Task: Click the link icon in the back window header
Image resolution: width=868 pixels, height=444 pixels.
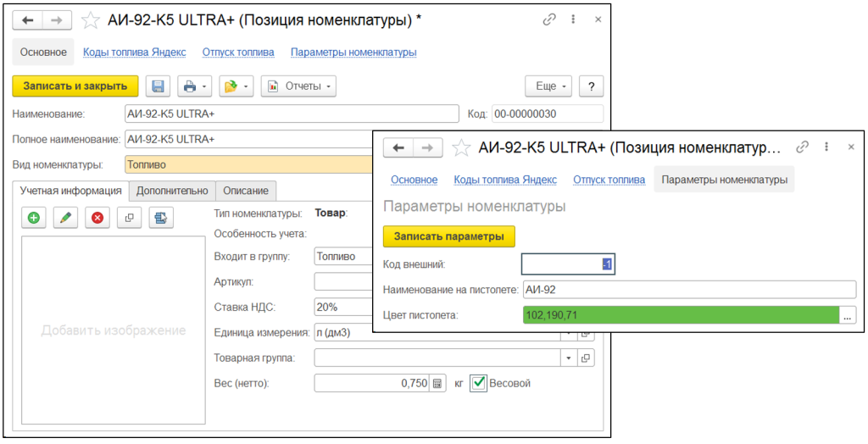Action: coord(549,19)
